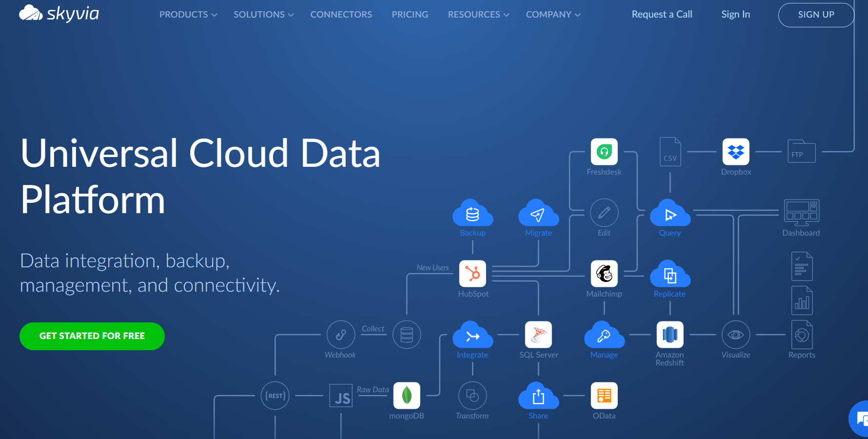This screenshot has width=868, height=439.
Task: Select the Integrate cloud icon
Action: [x=473, y=335]
